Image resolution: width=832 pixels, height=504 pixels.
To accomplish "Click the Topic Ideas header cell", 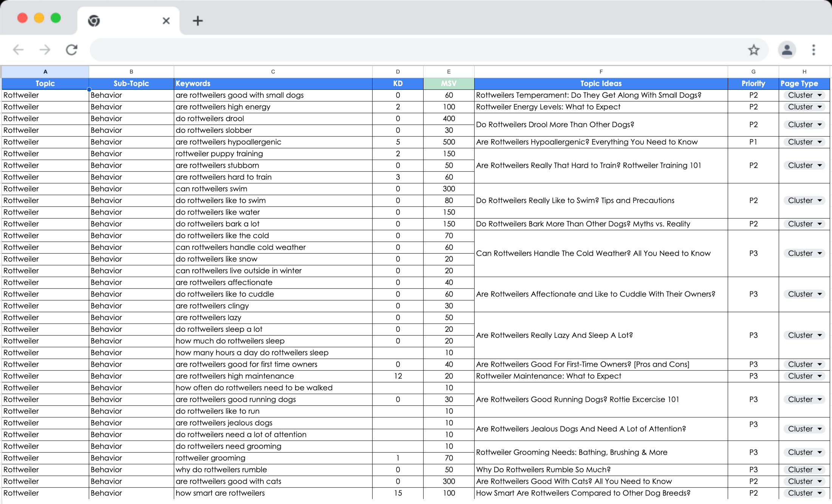I will click(x=601, y=84).
